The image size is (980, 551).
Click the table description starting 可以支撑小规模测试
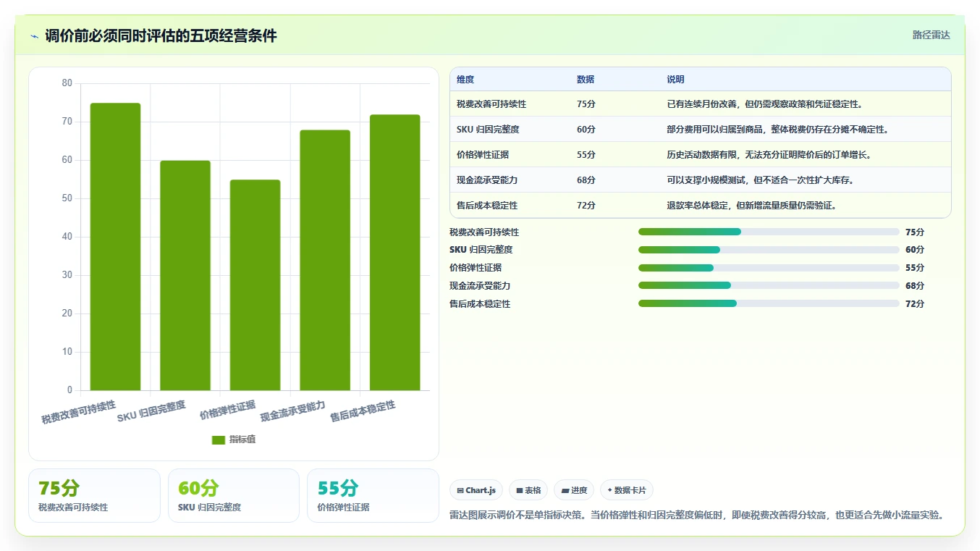pos(761,180)
